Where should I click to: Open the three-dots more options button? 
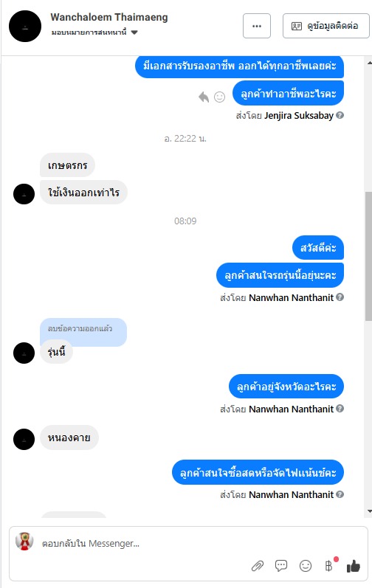(257, 26)
